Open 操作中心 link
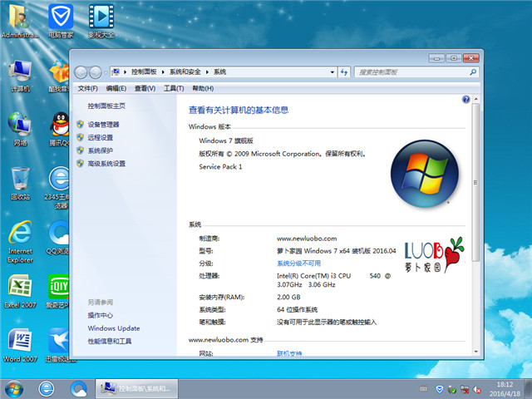Image resolution: width=532 pixels, height=399 pixels. coord(100,315)
